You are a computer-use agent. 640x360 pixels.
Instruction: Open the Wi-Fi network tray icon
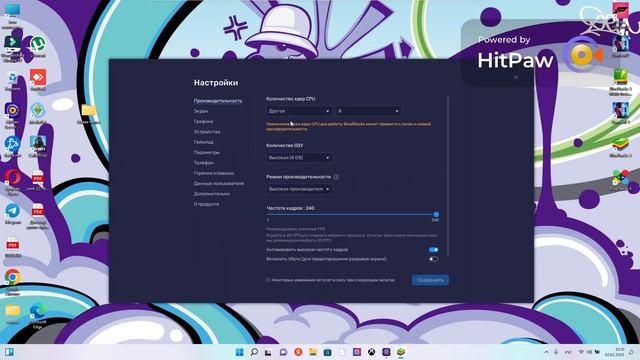(581, 352)
